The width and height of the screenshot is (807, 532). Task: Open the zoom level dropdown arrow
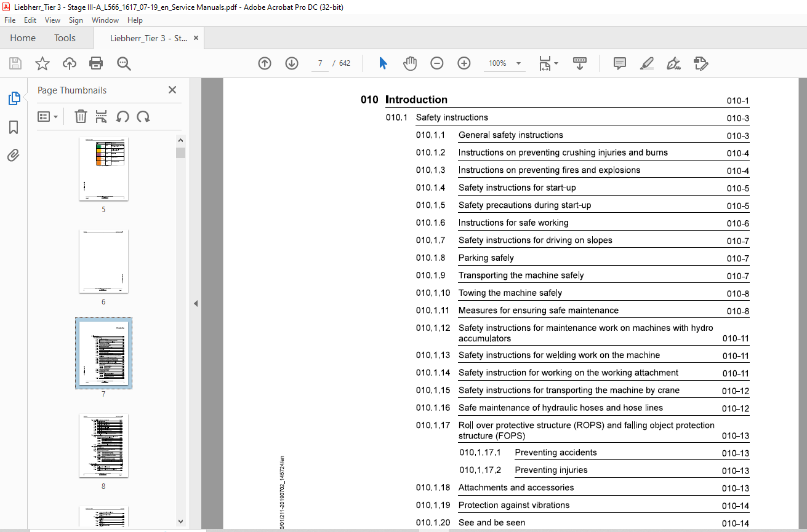coord(518,63)
